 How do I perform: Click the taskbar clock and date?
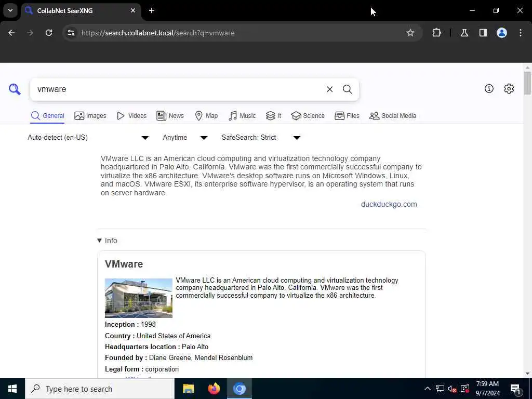pos(487,389)
